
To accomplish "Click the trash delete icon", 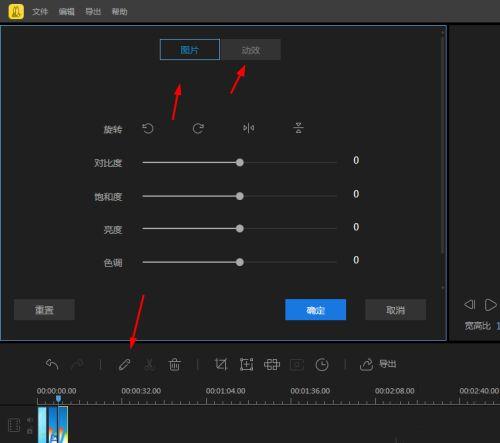I will (x=174, y=364).
